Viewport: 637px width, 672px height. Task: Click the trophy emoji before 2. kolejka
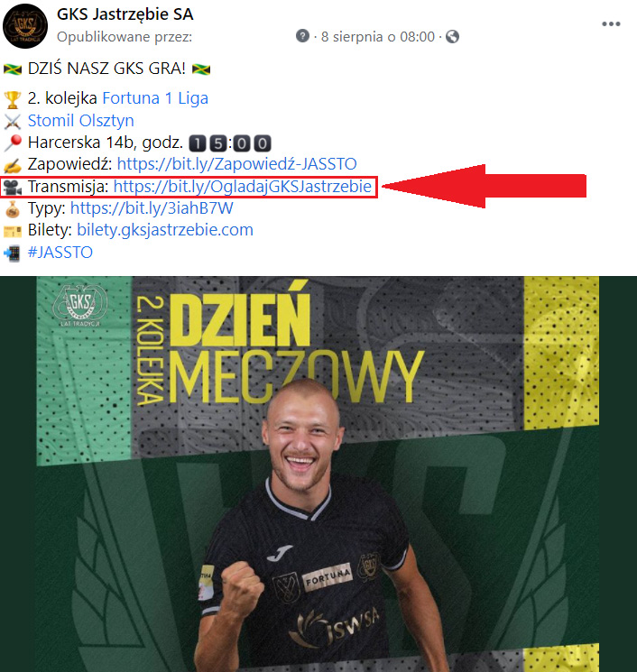click(x=13, y=99)
